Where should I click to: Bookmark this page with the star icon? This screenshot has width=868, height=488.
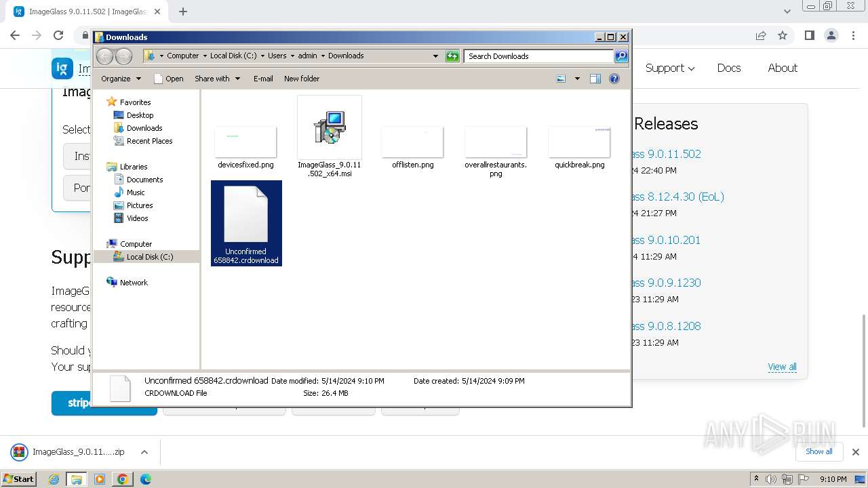[x=783, y=35]
